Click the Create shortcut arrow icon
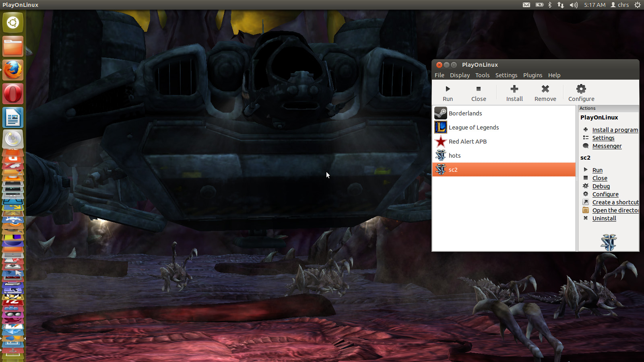 [x=586, y=202]
